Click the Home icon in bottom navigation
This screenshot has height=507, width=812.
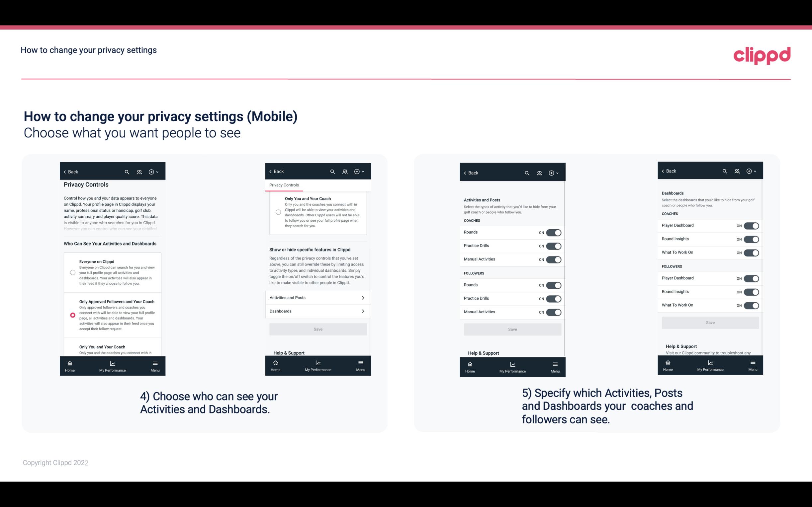[69, 363]
